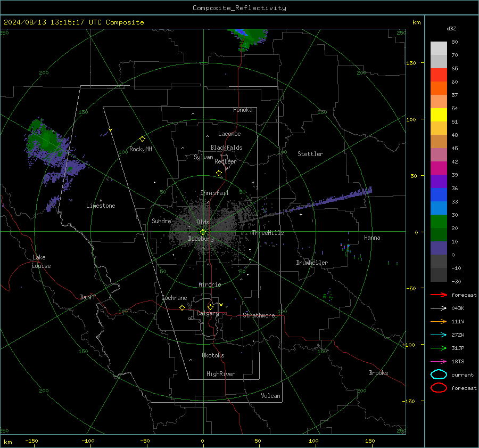Click the Okotoks city label
Screen dimensions: 479x448
point(213,355)
